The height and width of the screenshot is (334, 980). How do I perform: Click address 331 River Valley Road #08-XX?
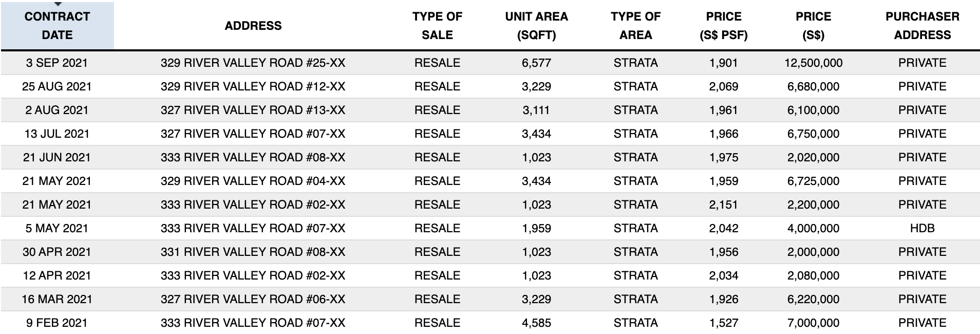coord(253,252)
